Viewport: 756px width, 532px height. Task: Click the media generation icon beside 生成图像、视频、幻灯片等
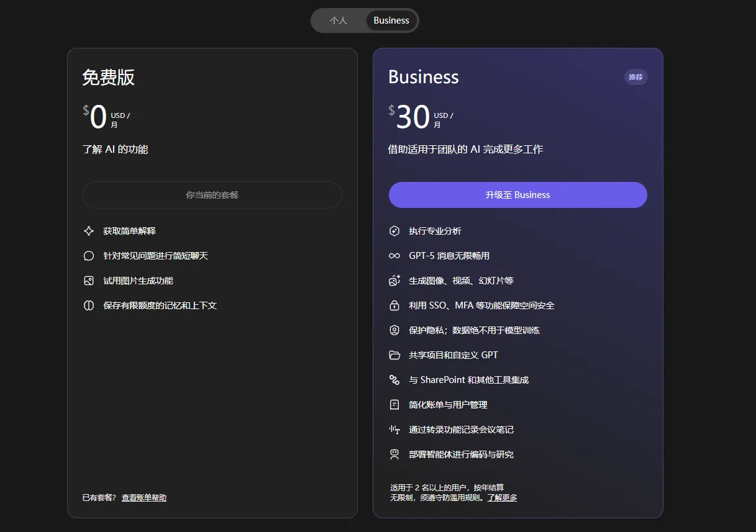point(394,280)
